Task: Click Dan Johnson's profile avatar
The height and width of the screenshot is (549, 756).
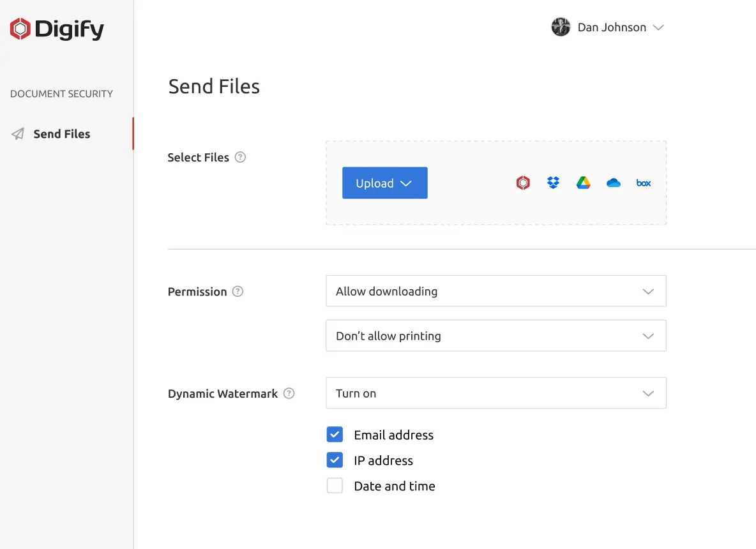Action: [x=561, y=27]
